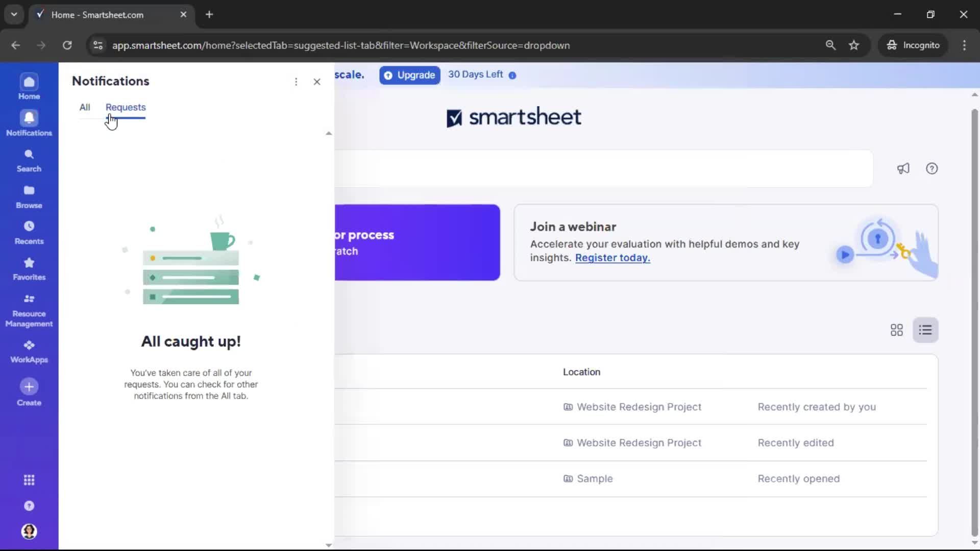980x551 pixels.
Task: Switch to the All notifications tab
Action: [x=85, y=107]
